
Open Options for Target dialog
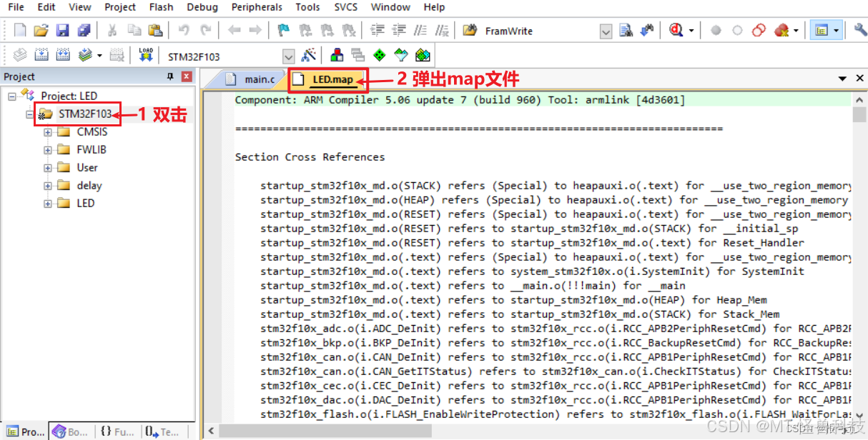pos(310,55)
